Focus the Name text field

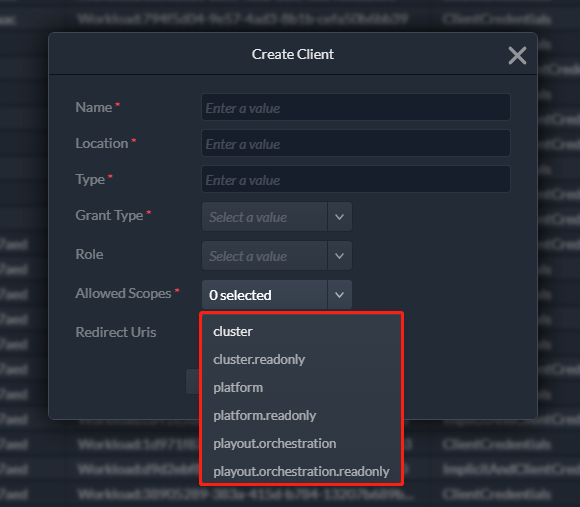point(356,107)
